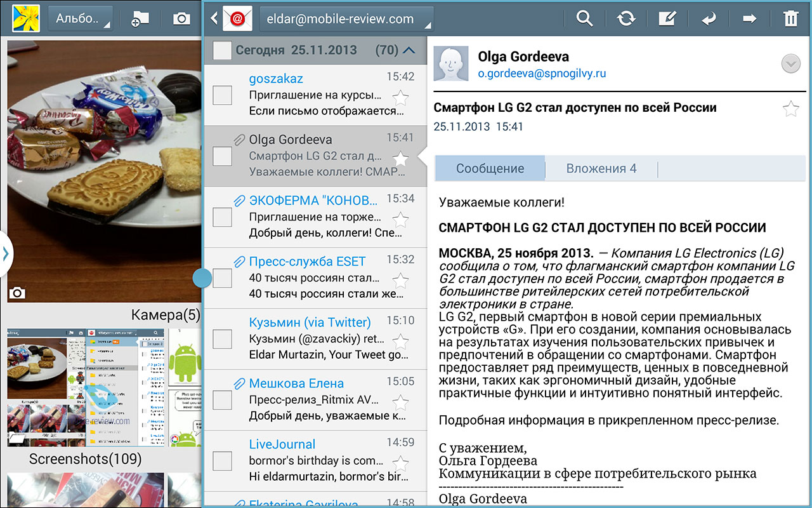Screen dimensions: 812x508
Task: Search emails with the magnifier icon
Action: click(x=584, y=18)
